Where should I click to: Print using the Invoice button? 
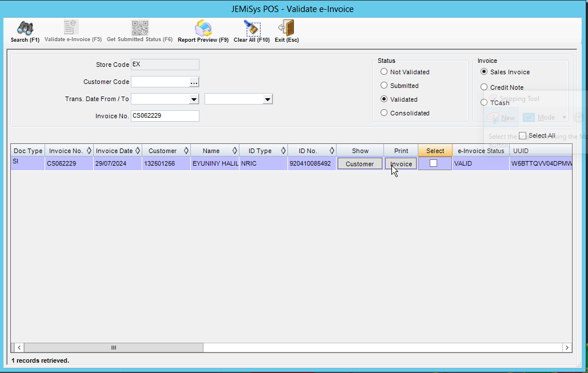tap(401, 163)
